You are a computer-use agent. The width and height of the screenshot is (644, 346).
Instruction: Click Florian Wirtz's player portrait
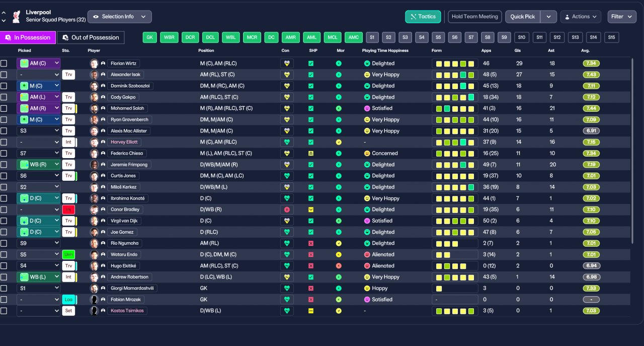coord(94,63)
